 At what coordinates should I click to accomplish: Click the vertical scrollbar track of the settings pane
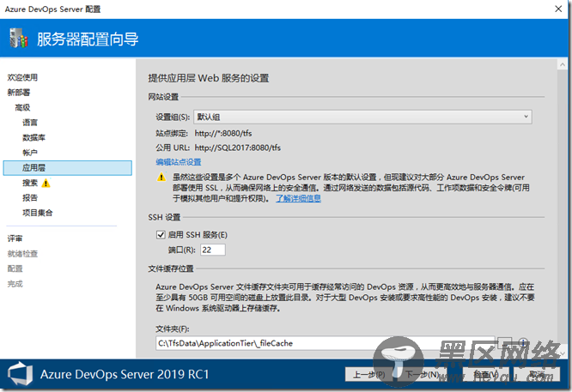[563, 208]
